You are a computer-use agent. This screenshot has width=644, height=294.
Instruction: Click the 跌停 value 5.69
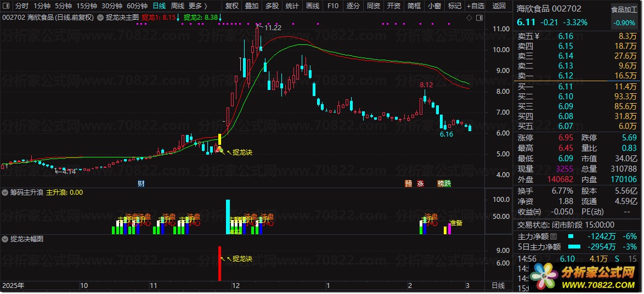coord(629,138)
